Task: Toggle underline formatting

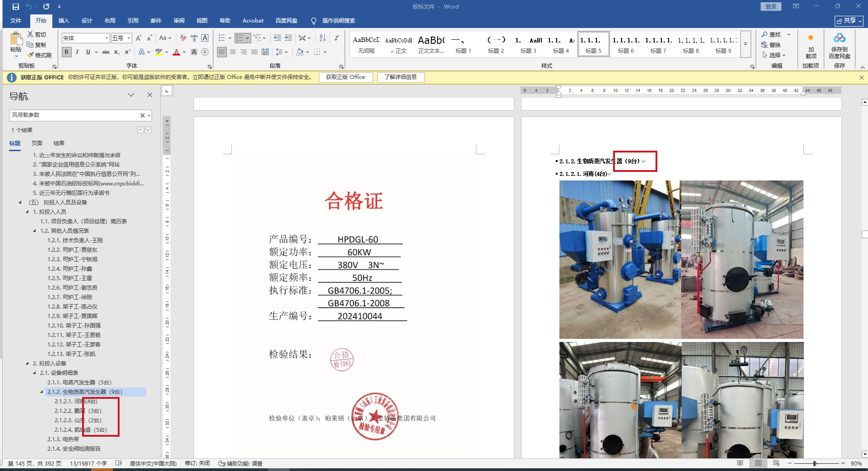Action: coord(88,52)
